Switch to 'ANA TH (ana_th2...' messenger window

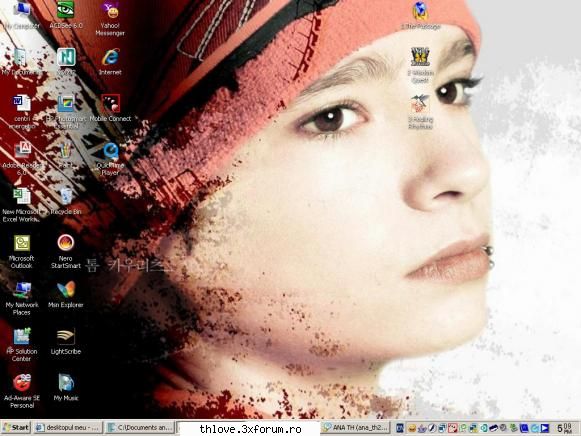(x=355, y=428)
